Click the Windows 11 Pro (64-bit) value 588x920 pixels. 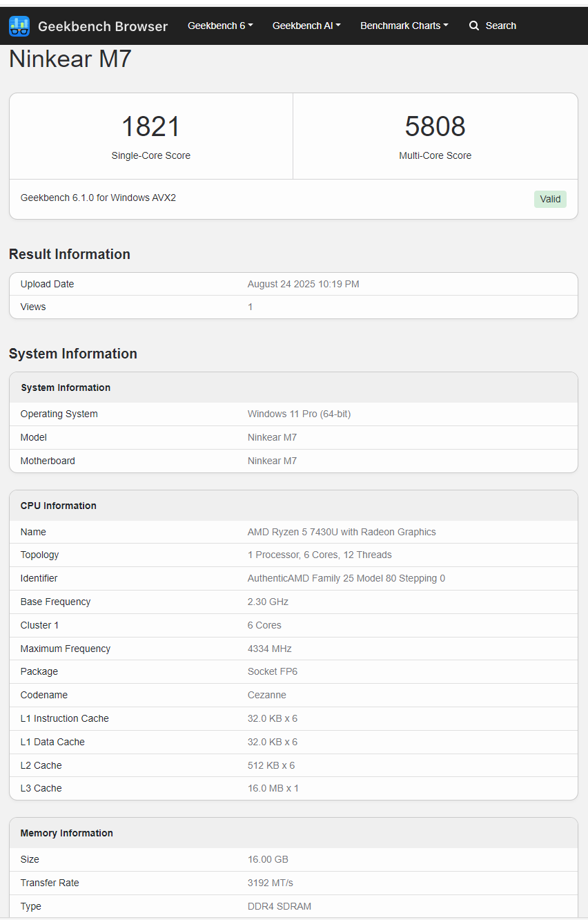pos(299,414)
